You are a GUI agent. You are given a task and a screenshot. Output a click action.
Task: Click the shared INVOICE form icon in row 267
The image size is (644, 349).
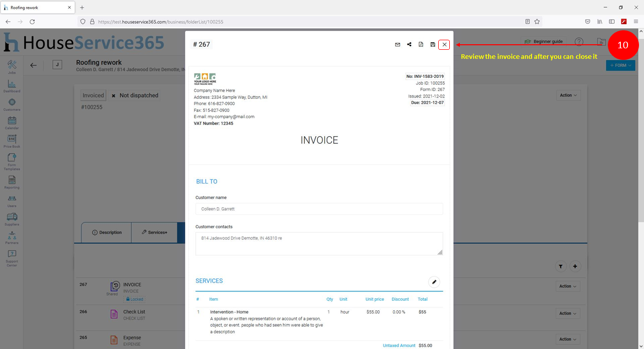[x=115, y=286]
